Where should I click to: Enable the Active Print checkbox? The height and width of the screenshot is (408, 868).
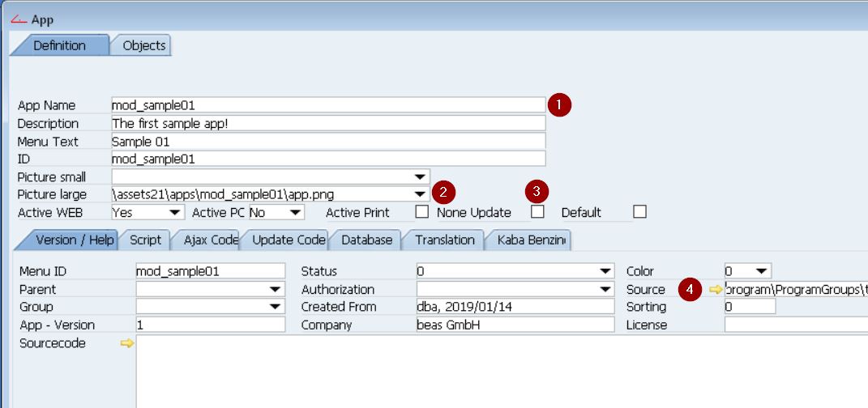[x=421, y=212]
